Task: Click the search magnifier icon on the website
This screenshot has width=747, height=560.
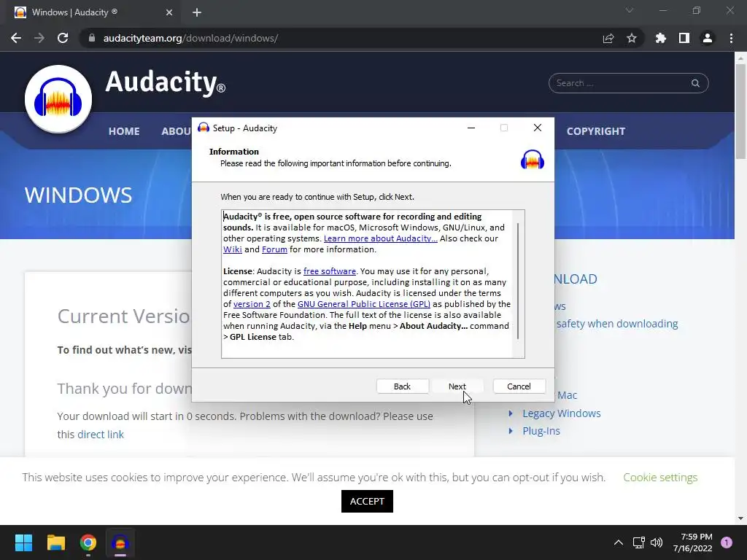Action: point(695,83)
